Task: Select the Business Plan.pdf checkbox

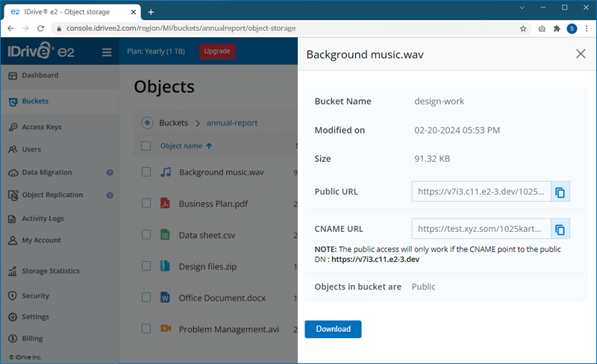Action: [146, 204]
